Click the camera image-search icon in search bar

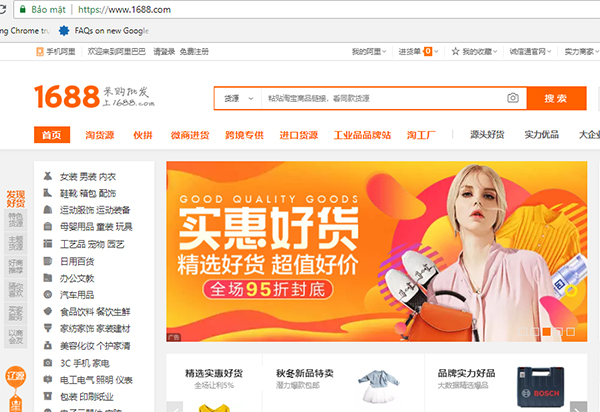pyautogui.click(x=513, y=98)
